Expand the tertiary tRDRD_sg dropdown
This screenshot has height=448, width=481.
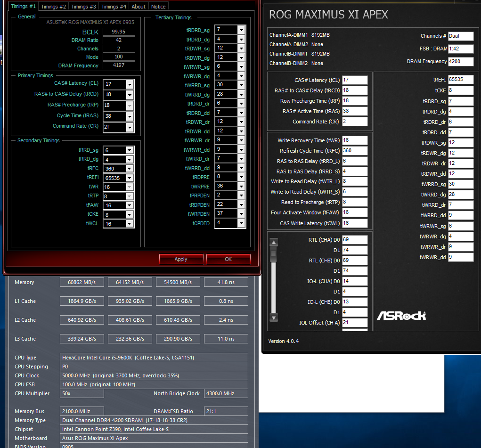click(241, 30)
